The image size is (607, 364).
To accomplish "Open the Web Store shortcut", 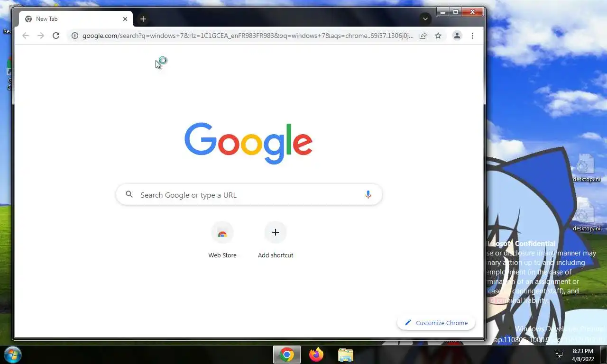I will point(222,240).
